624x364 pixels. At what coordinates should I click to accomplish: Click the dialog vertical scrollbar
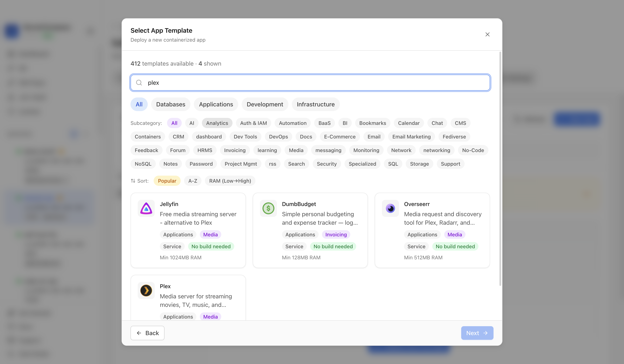point(500,169)
